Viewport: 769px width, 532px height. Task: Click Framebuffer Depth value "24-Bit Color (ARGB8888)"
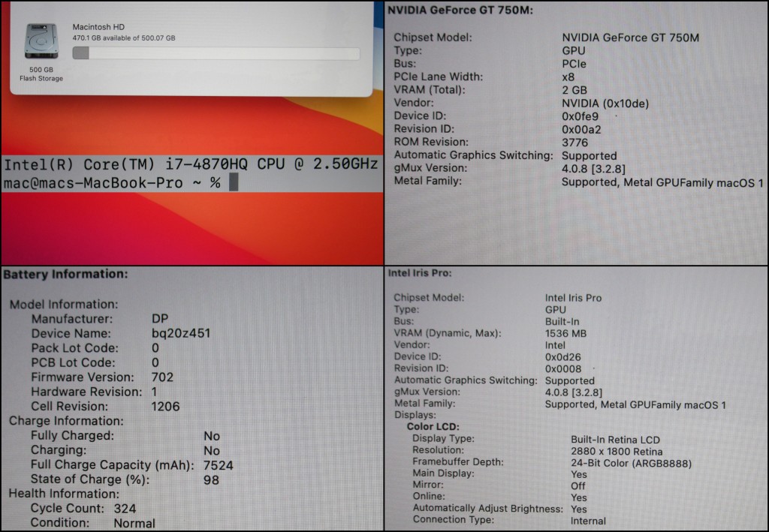point(631,464)
